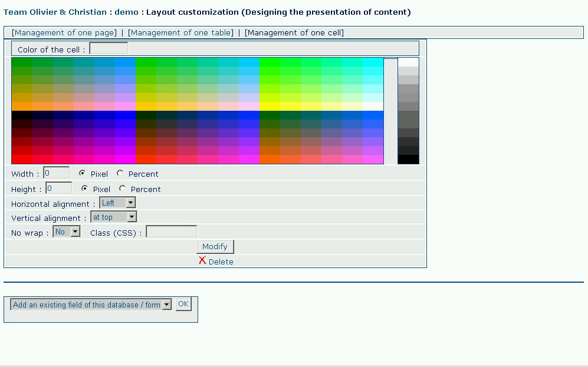Pick the pure red swatch at the palette's bottom-left

(x=22, y=159)
